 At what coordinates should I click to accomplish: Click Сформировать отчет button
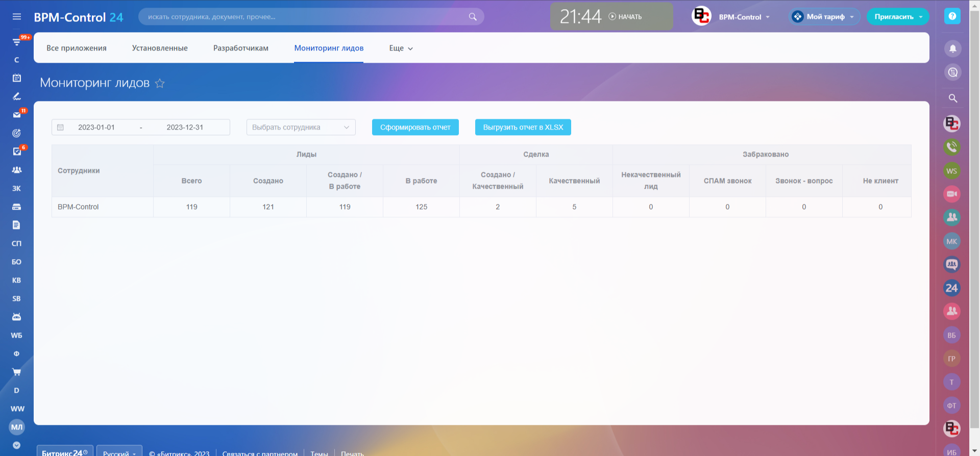[x=415, y=128]
